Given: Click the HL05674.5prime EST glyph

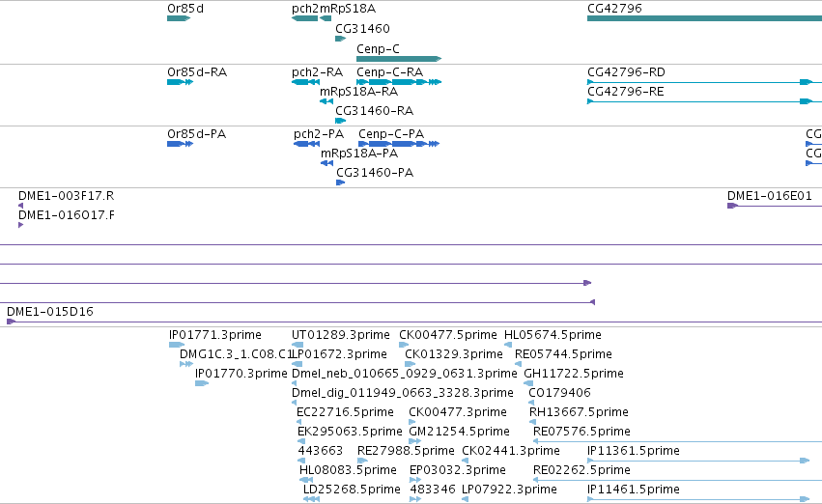Looking at the screenshot, I should coord(508,345).
